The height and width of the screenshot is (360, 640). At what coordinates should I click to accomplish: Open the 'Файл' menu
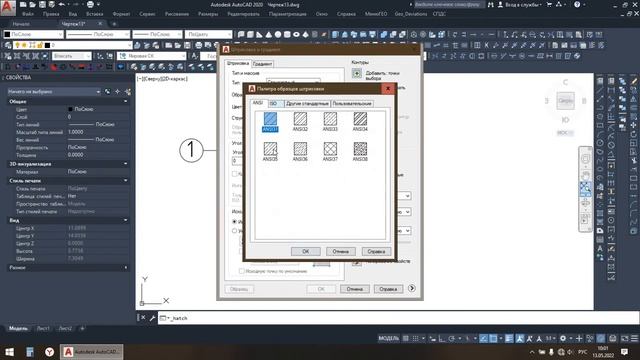tap(28, 14)
